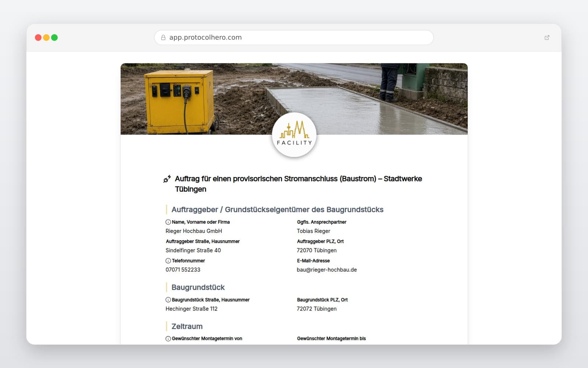Click the Auftraggeber Straße, Hausnummer label
Screen dimensions: 588x368
(x=202, y=241)
